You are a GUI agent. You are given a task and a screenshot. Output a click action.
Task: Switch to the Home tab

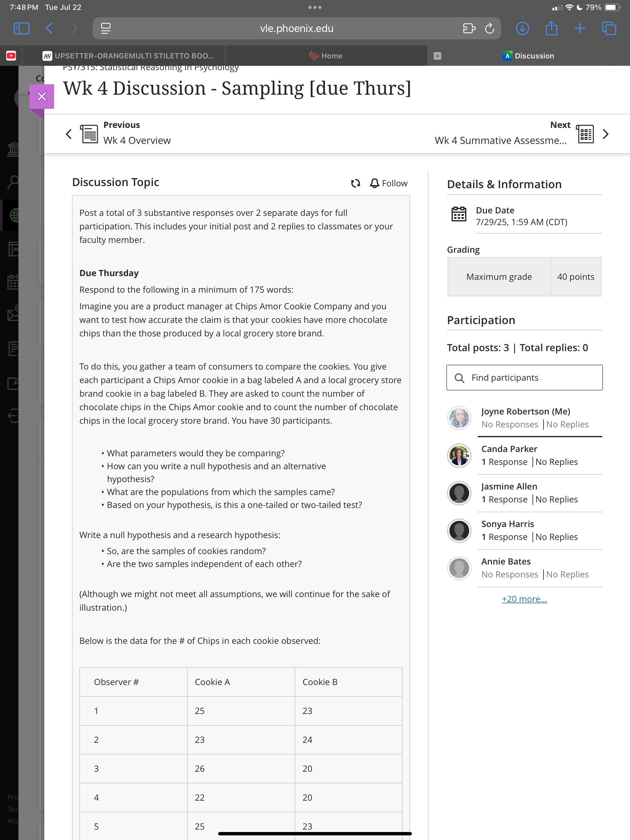pyautogui.click(x=326, y=56)
